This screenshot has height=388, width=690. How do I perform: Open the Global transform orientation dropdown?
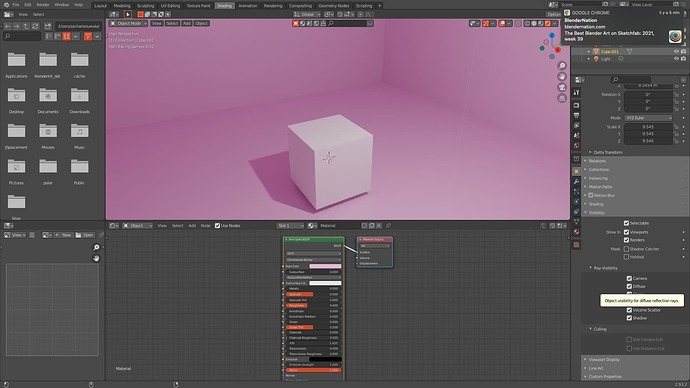[308, 15]
